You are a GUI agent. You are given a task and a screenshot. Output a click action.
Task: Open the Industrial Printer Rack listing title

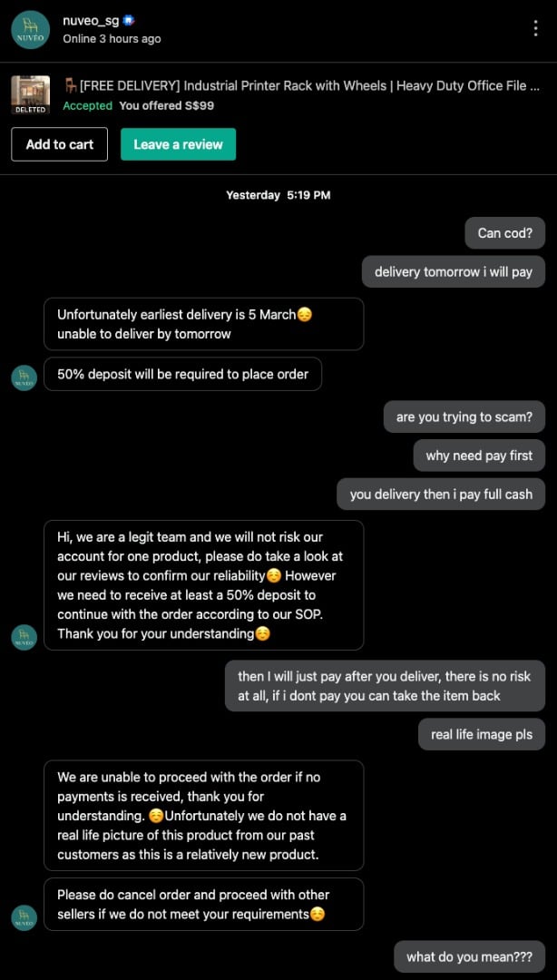click(x=308, y=86)
